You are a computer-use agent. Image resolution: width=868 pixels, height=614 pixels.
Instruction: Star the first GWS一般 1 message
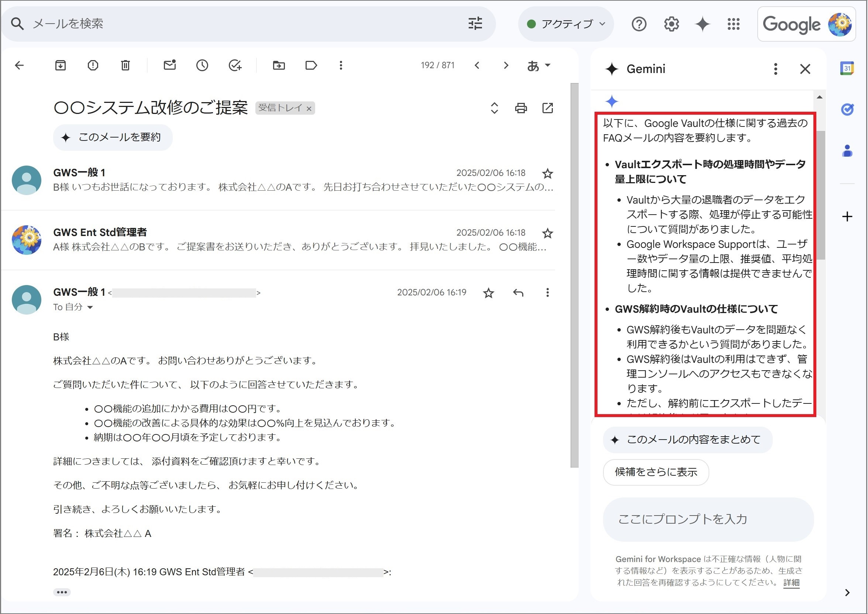point(548,174)
